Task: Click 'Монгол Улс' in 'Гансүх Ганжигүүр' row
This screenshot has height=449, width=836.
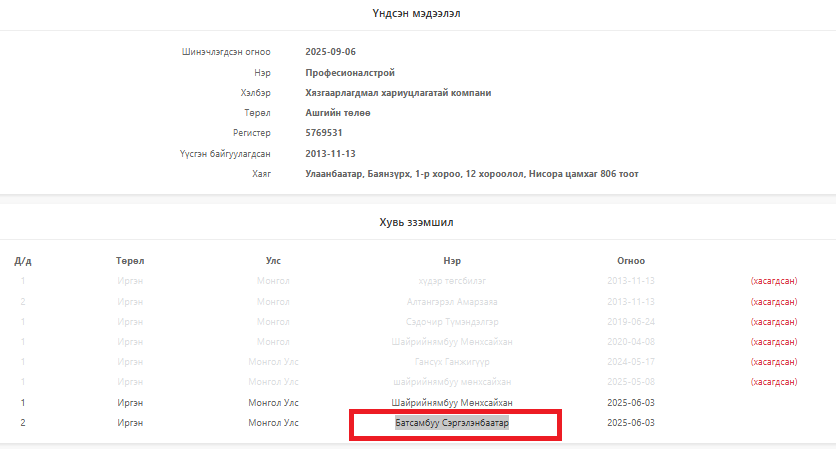Action: click(x=273, y=362)
